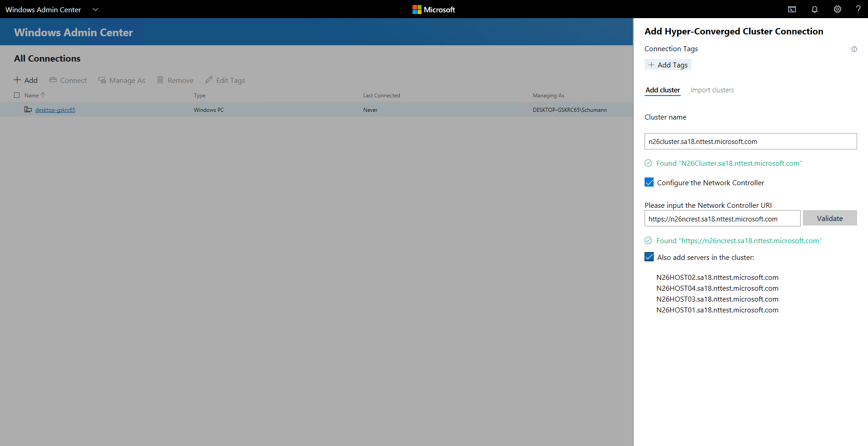Click the Connection Tags info icon

click(854, 49)
